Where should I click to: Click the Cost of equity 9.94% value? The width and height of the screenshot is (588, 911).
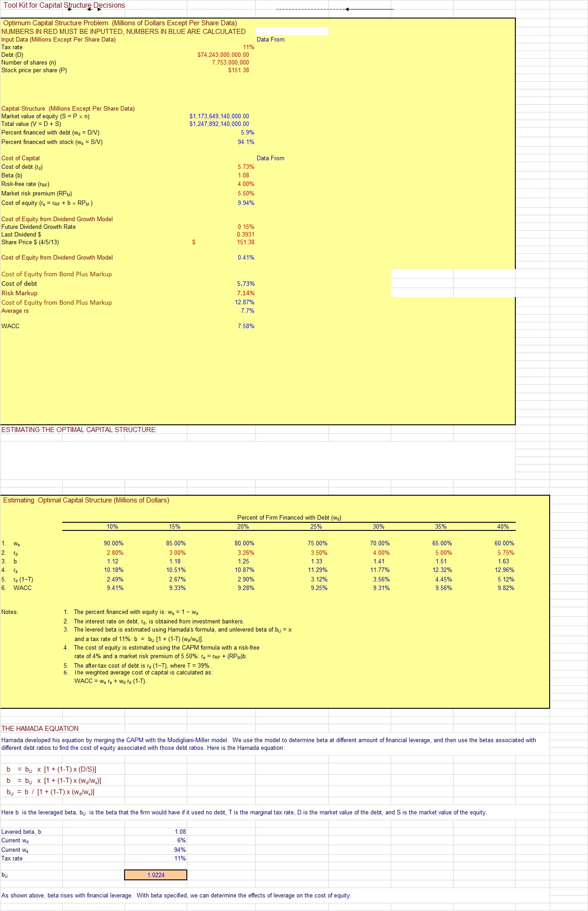coord(246,203)
